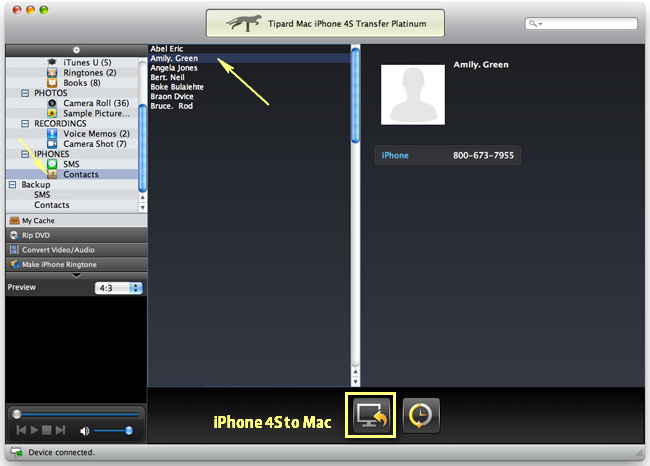Open Make iPhone Ringtone panel

pos(76,264)
